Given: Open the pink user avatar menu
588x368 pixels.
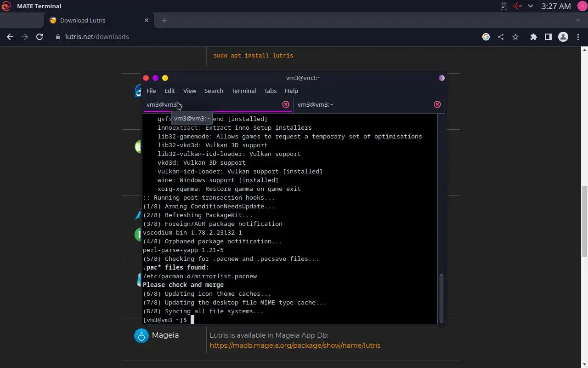Looking at the screenshot, I should point(582,6).
